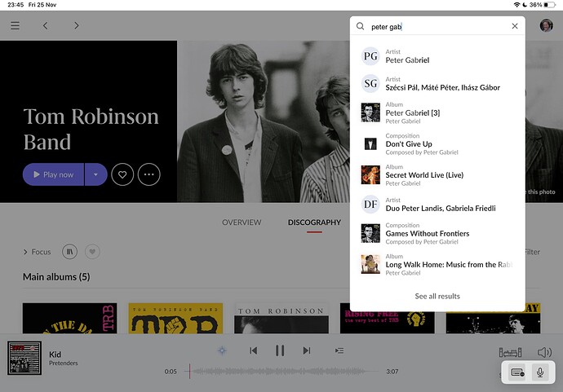Image resolution: width=563 pixels, height=392 pixels.
Task: Open the three-dot more options button
Action: coord(149,174)
